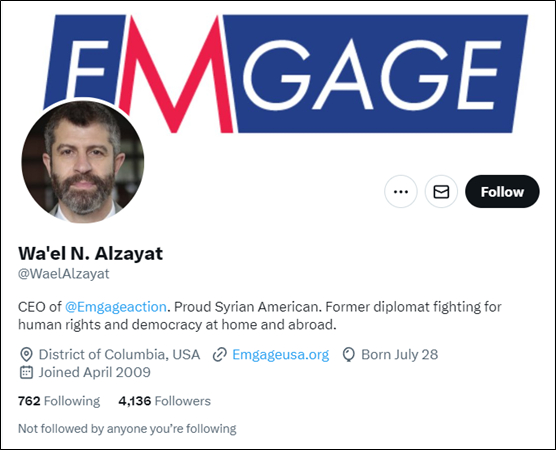Click the chain link icon
The width and height of the screenshot is (556, 450).
tap(219, 355)
